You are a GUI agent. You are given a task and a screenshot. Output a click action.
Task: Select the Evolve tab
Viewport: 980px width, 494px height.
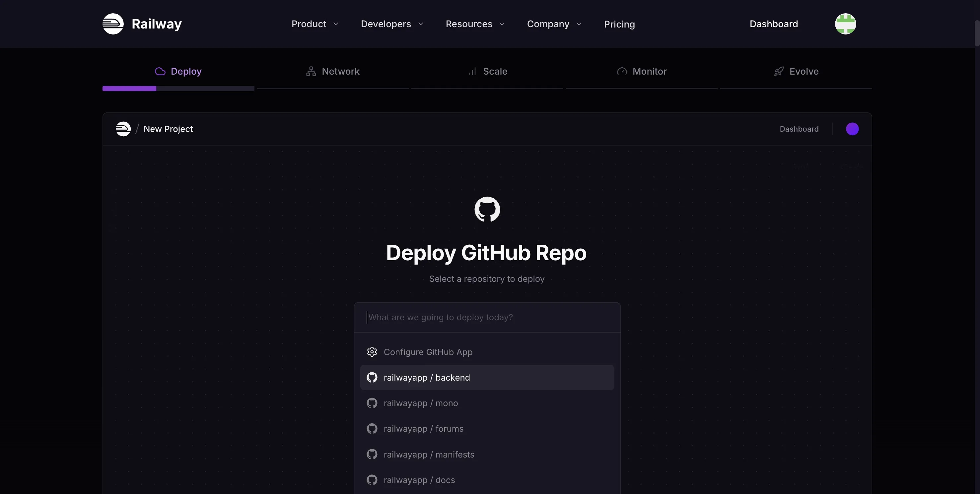pos(796,72)
